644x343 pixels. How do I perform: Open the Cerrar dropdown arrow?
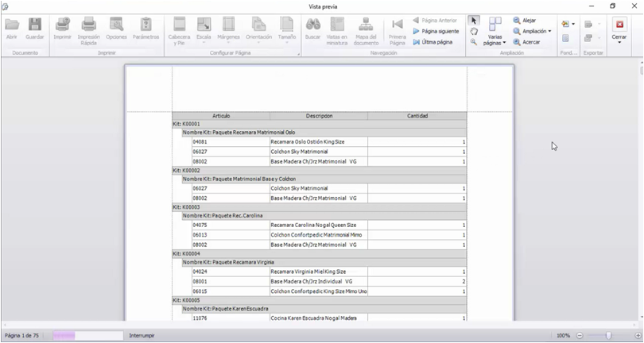pyautogui.click(x=619, y=42)
